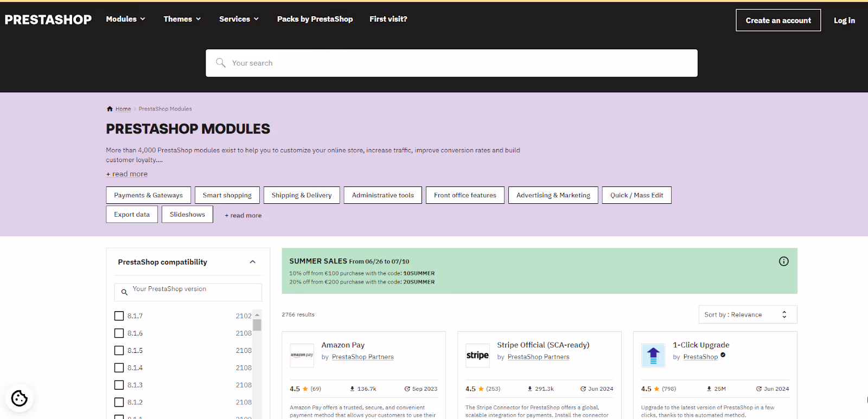The image size is (868, 419).
Task: Open the Modules dropdown menu
Action: [x=126, y=19]
